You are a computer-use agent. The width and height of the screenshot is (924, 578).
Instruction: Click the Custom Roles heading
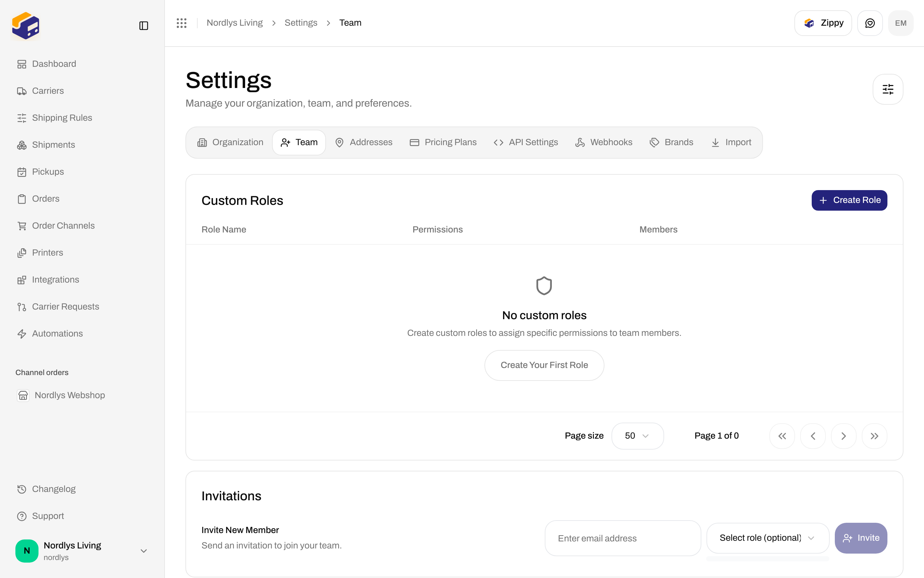[242, 201]
